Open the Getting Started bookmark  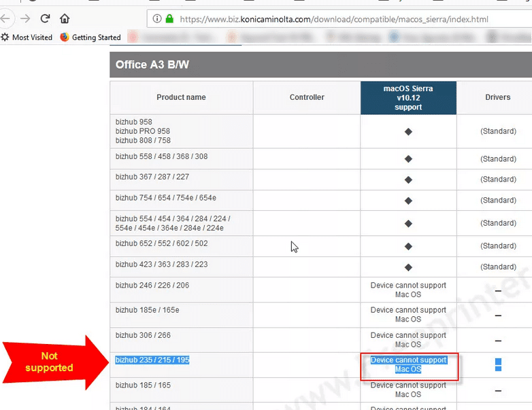(x=90, y=37)
